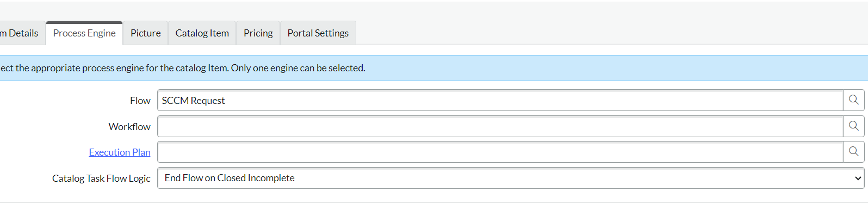Image resolution: width=868 pixels, height=203 pixels.
Task: Open the lookup magnifier for the Flow field
Action: (854, 100)
